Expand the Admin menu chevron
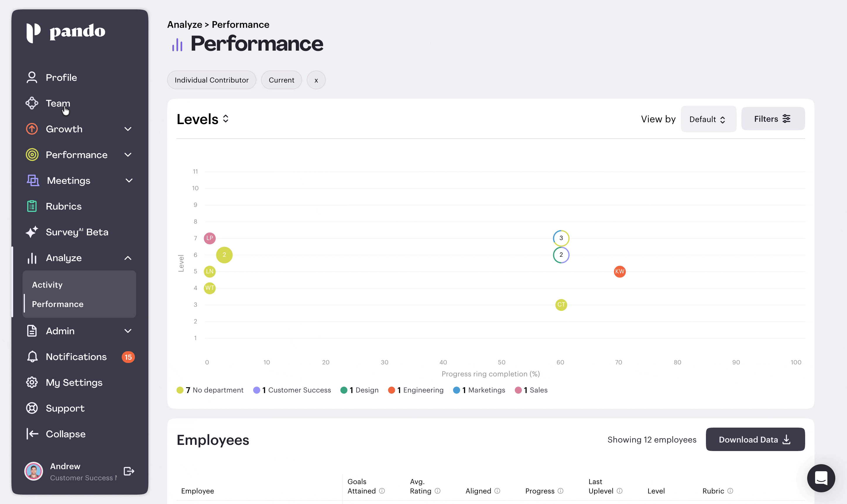 click(x=128, y=331)
